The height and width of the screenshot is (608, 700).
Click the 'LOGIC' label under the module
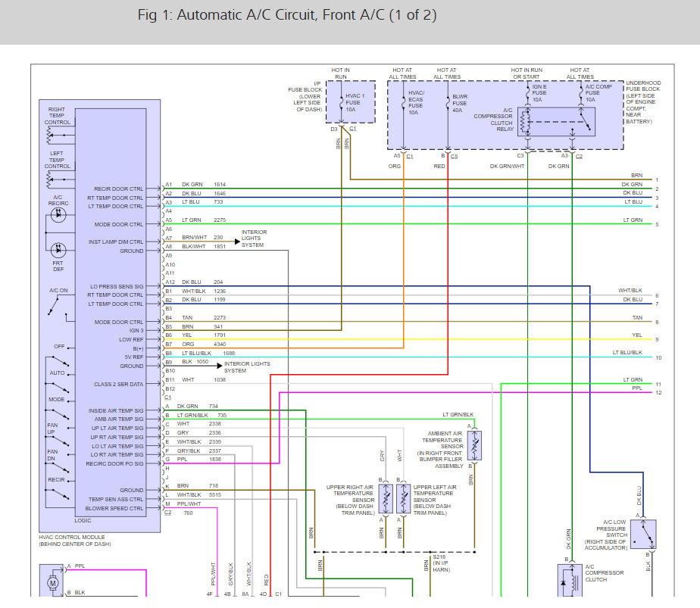click(83, 521)
